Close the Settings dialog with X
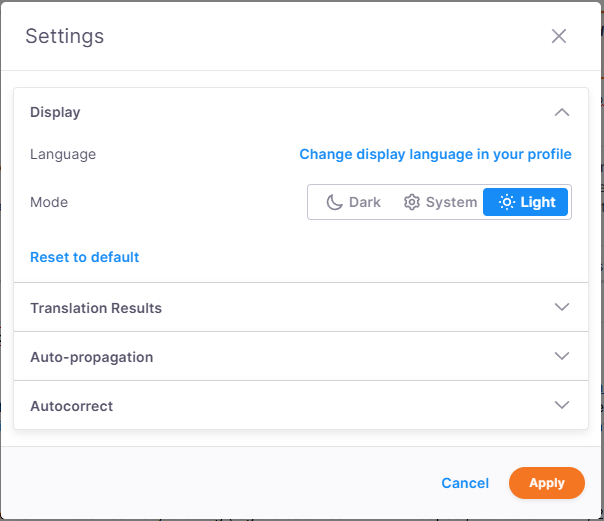Viewport: 604px width, 521px height. coord(559,37)
